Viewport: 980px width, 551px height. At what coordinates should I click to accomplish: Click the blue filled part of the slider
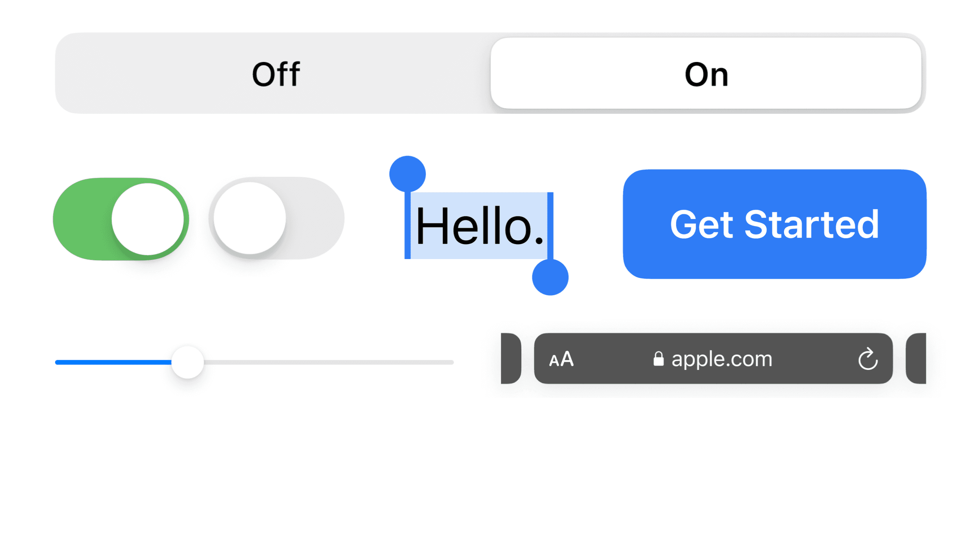tap(113, 362)
